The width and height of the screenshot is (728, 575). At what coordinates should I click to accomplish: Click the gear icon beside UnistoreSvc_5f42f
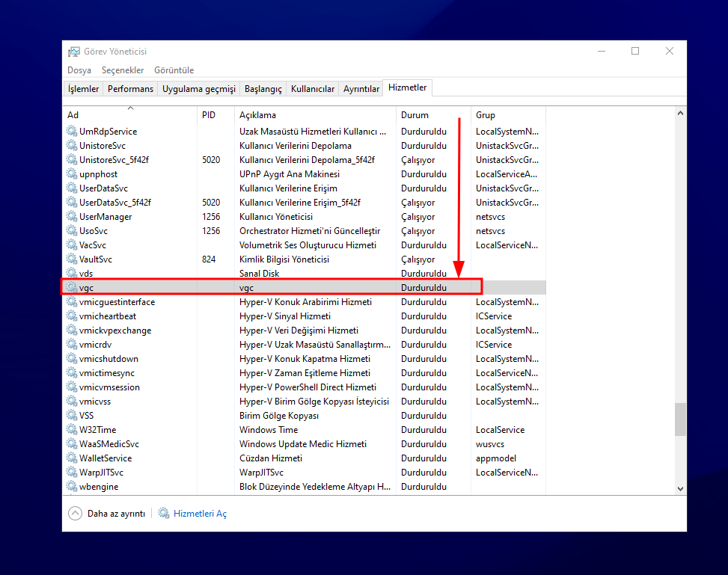coord(72,159)
